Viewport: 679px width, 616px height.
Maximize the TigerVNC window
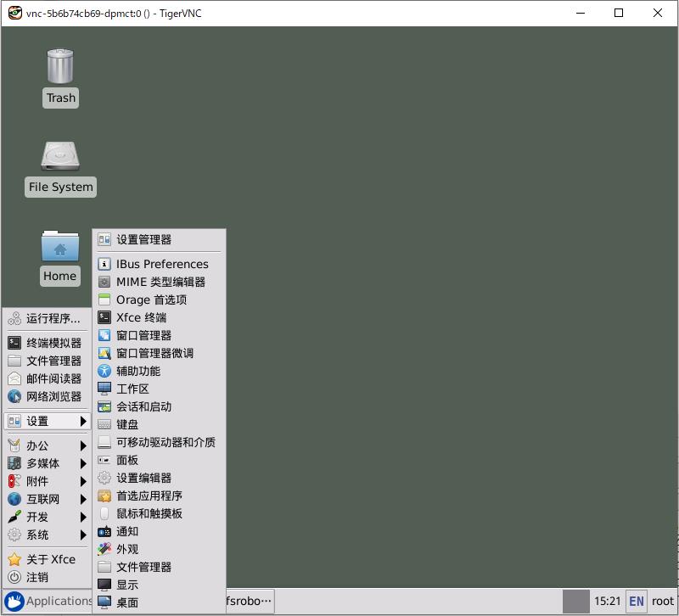point(619,13)
